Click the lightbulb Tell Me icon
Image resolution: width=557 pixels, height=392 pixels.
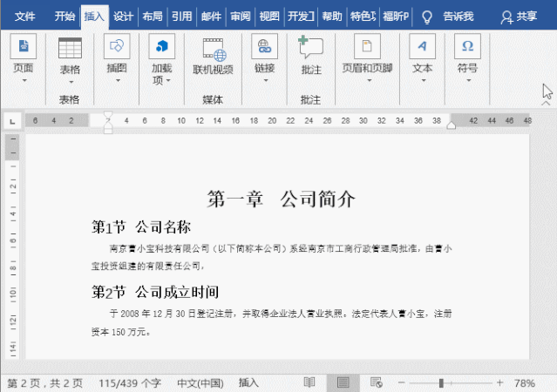click(426, 17)
